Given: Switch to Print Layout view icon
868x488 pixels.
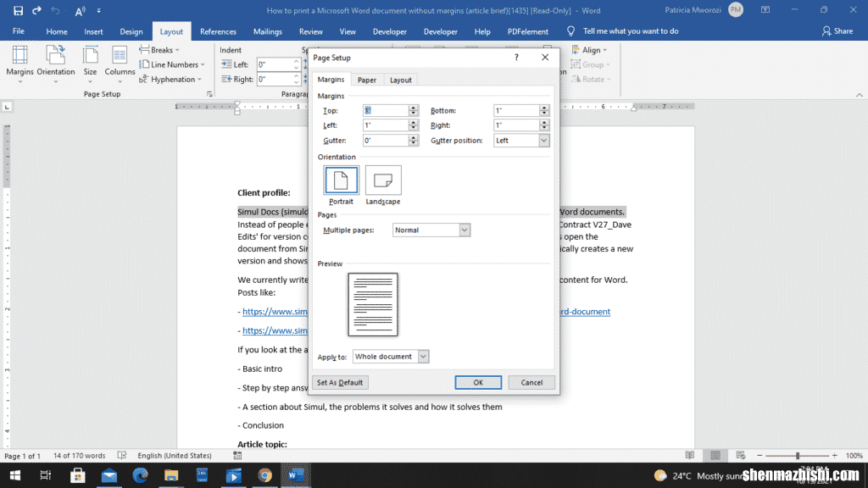Looking at the screenshot, I should 715,455.
